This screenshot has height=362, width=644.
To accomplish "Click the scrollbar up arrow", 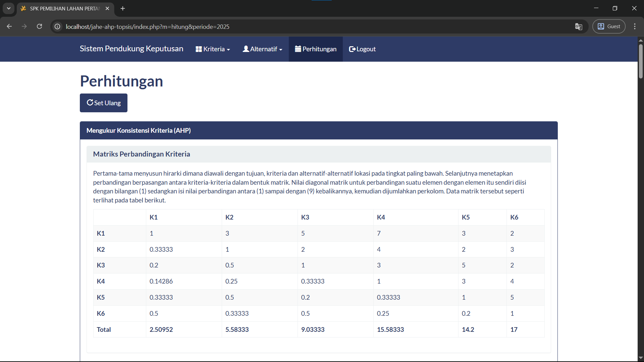I will click(641, 40).
